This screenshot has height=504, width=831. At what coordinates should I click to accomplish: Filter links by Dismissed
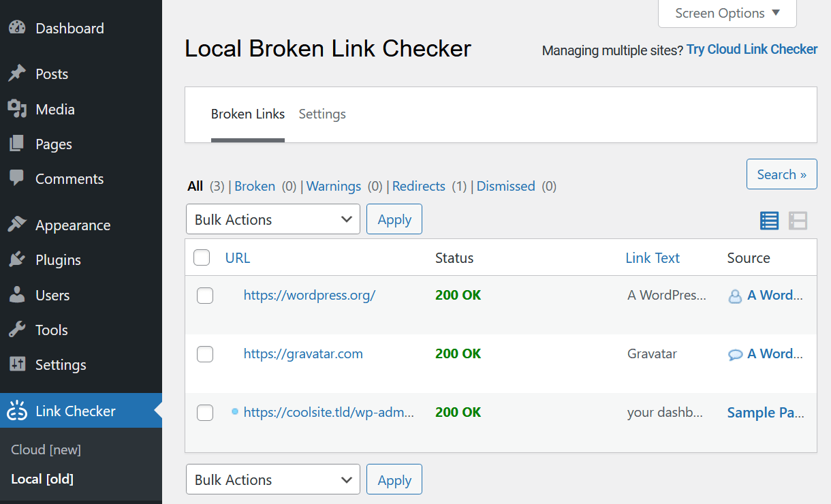point(506,186)
